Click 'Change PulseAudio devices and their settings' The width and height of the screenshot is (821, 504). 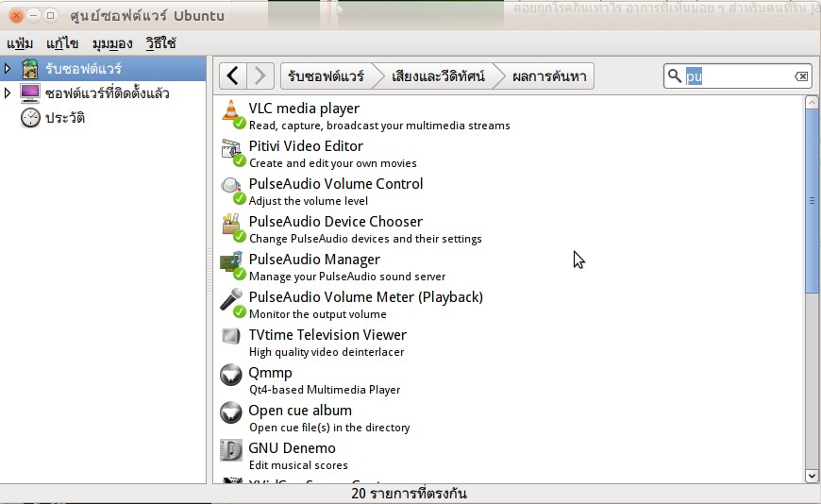365,239
